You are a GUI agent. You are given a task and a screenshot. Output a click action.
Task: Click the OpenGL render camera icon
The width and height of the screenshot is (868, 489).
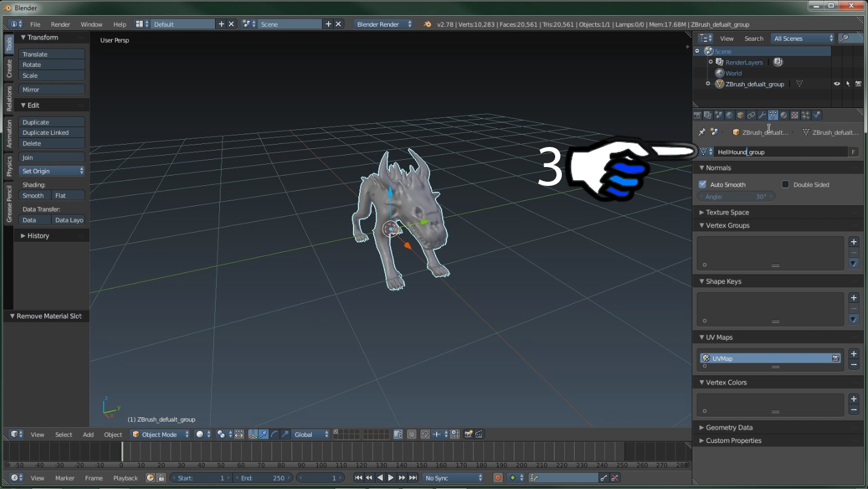click(x=469, y=434)
